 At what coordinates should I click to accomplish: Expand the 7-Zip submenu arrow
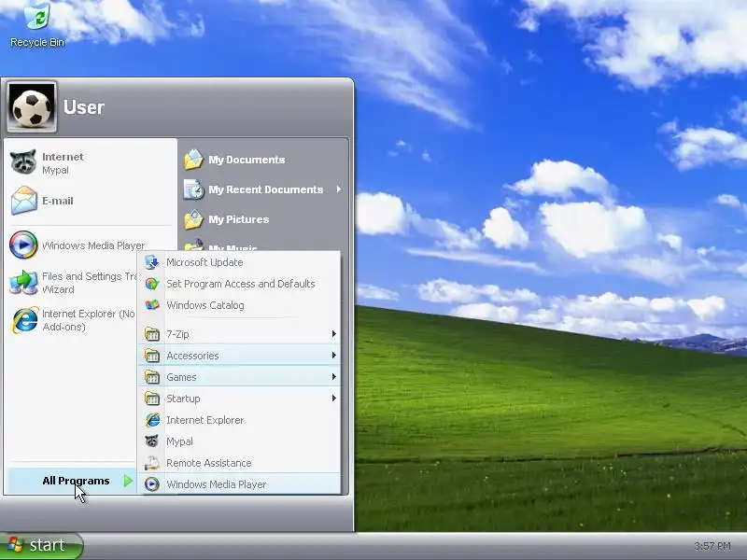[x=334, y=334]
